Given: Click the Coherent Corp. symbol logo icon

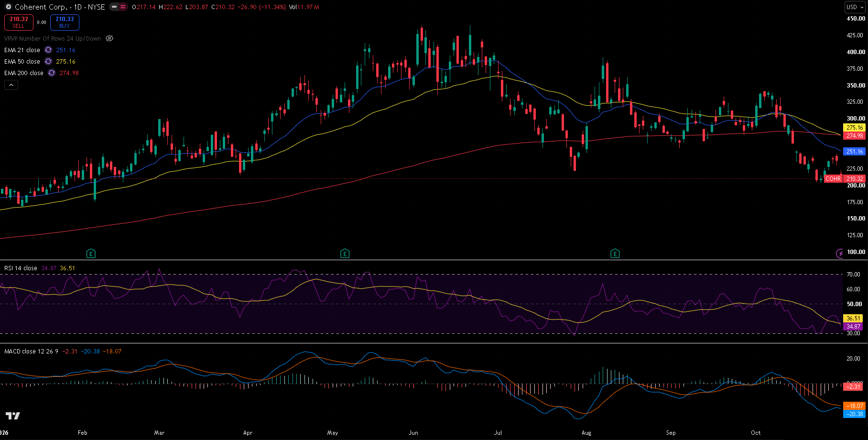Looking at the screenshot, I should [x=8, y=7].
